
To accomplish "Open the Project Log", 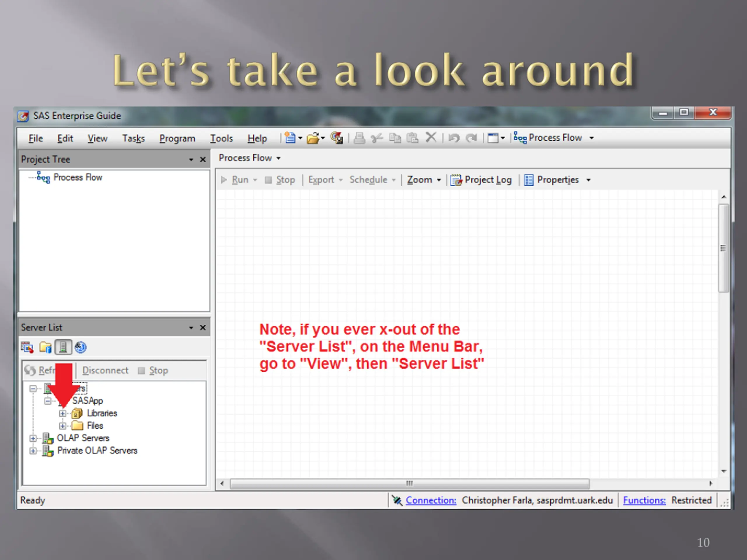I will point(481,180).
